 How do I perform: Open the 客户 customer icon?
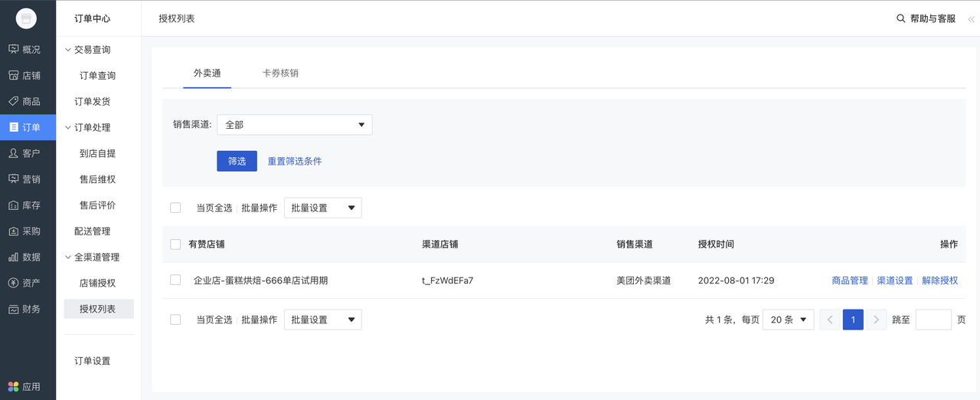tap(13, 153)
